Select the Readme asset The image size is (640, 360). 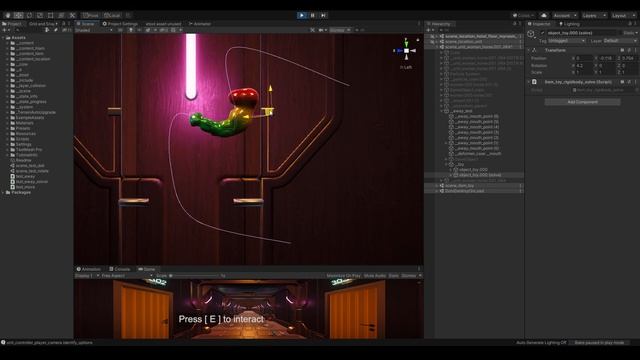coord(23,160)
